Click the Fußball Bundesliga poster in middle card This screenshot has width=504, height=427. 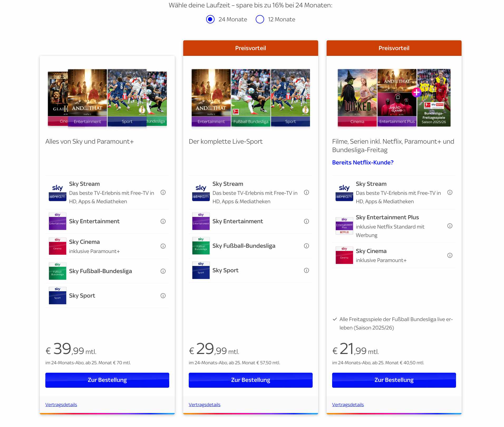[251, 98]
